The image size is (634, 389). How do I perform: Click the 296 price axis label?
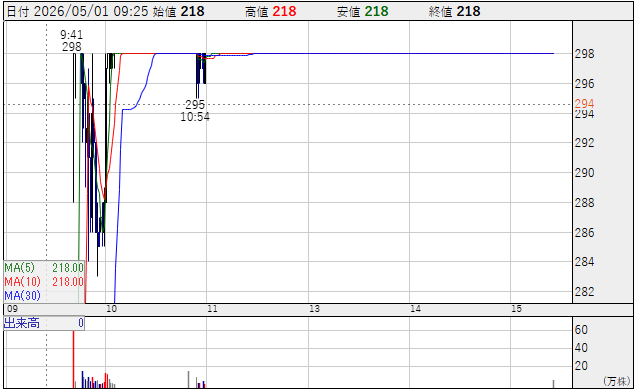coord(584,84)
